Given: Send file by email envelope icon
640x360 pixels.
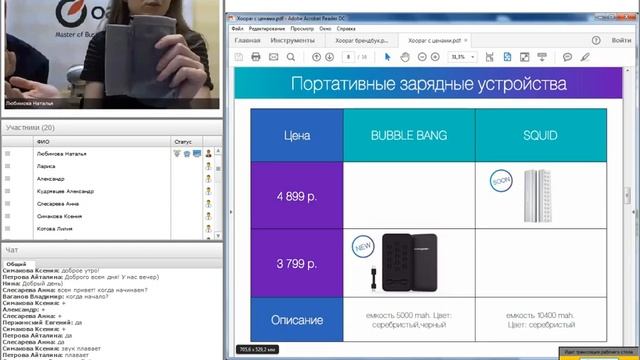Looking at the screenshot, I should point(273,57).
